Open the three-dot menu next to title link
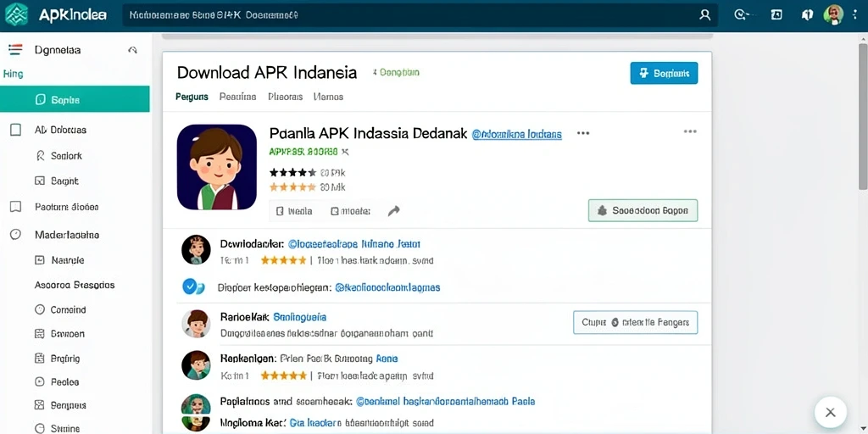This screenshot has width=868, height=434. [583, 133]
